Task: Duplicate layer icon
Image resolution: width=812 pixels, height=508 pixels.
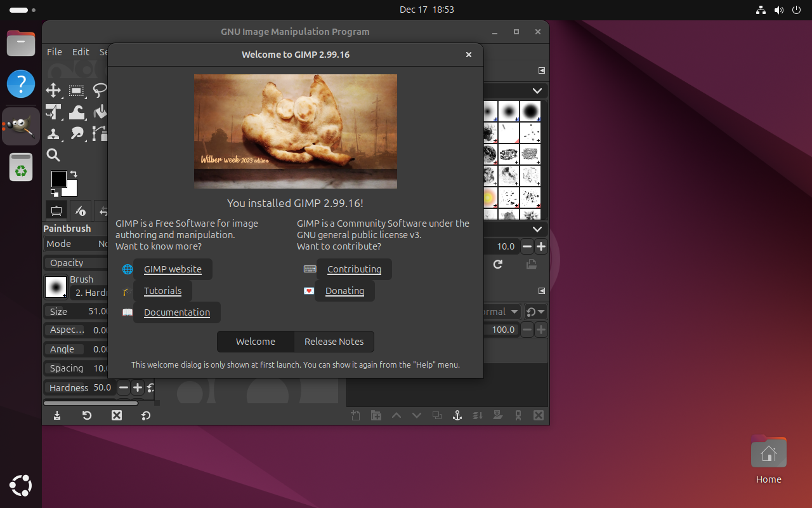Action: (x=437, y=415)
